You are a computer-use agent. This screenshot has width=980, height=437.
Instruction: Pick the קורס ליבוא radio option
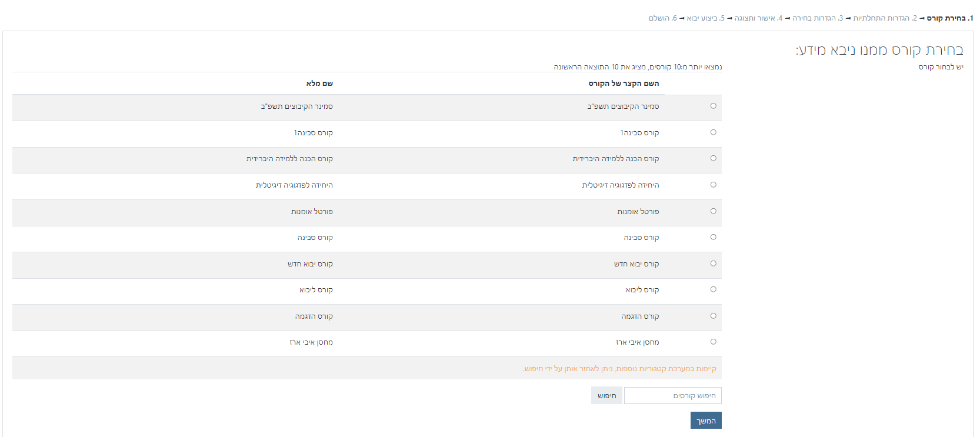[x=713, y=289]
